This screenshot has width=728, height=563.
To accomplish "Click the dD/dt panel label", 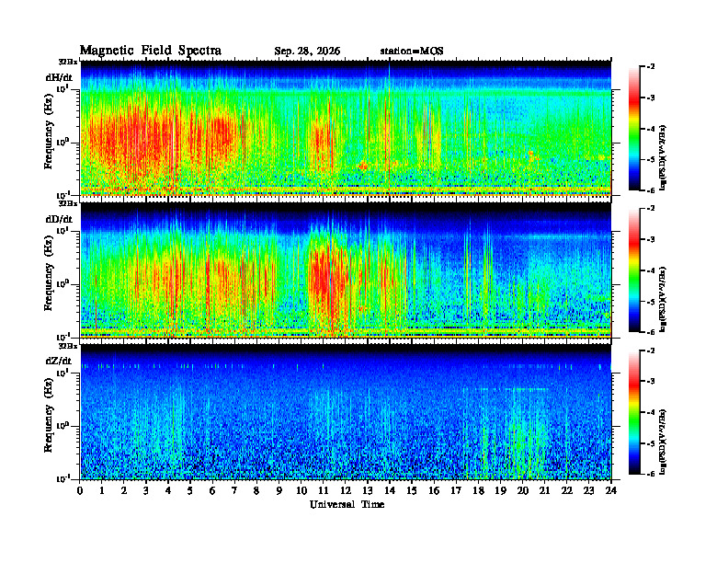I will 59,219.
